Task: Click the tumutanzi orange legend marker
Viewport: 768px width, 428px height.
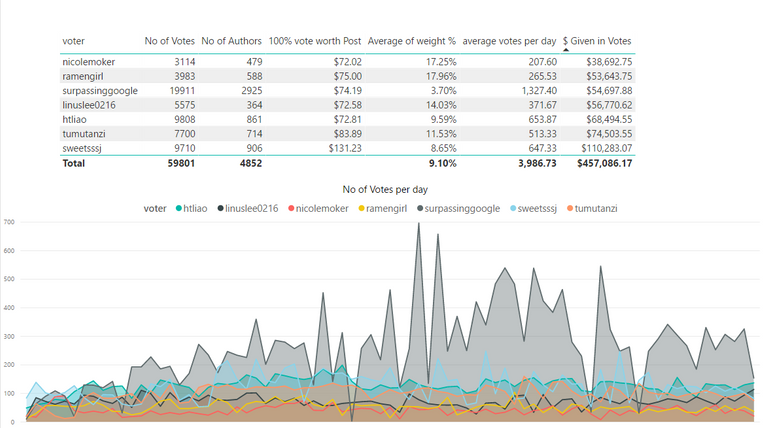Action: pyautogui.click(x=570, y=209)
